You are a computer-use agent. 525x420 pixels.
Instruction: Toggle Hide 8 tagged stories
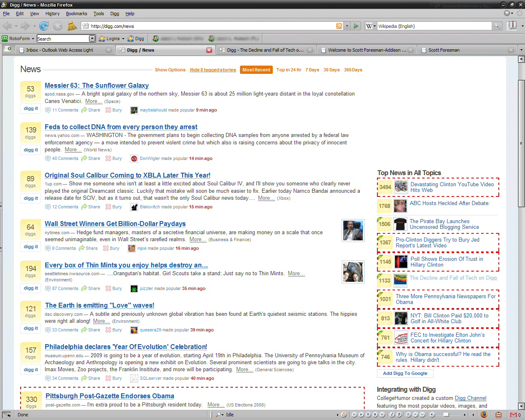click(213, 70)
